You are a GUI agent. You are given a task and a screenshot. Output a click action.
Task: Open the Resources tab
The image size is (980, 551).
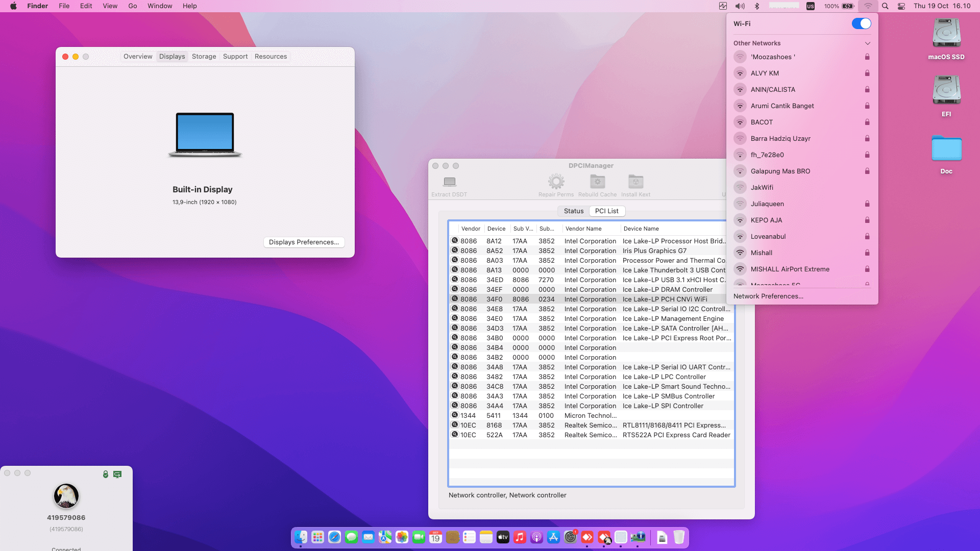[x=271, y=57]
